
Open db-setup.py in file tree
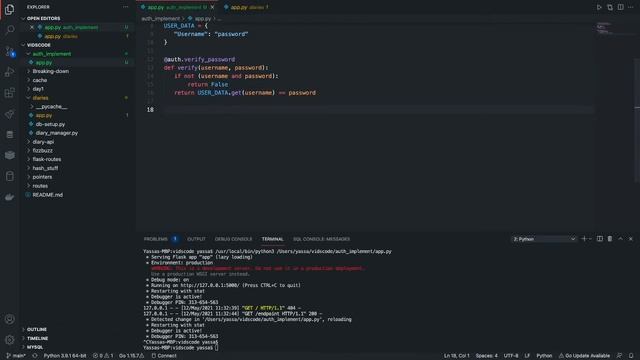tap(50, 124)
